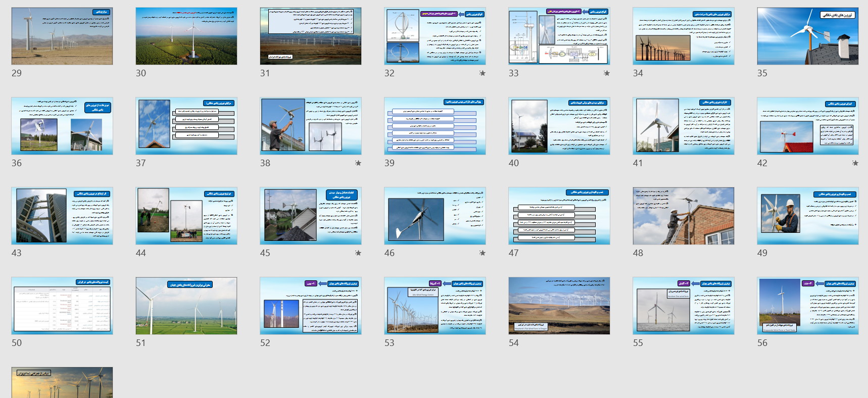
Task: Pick slide 48 with worker on ladder
Action: tap(683, 216)
